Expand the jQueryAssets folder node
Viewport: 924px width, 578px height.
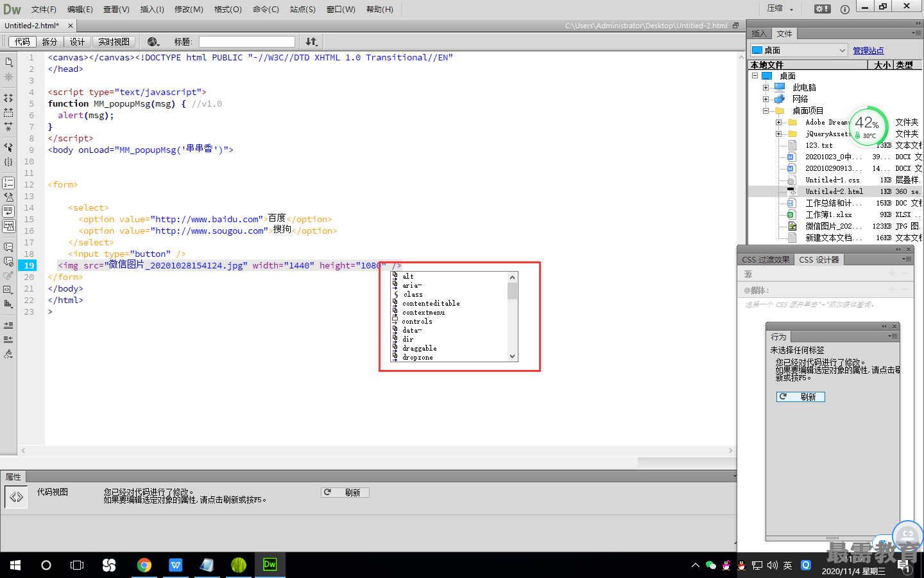click(x=778, y=134)
